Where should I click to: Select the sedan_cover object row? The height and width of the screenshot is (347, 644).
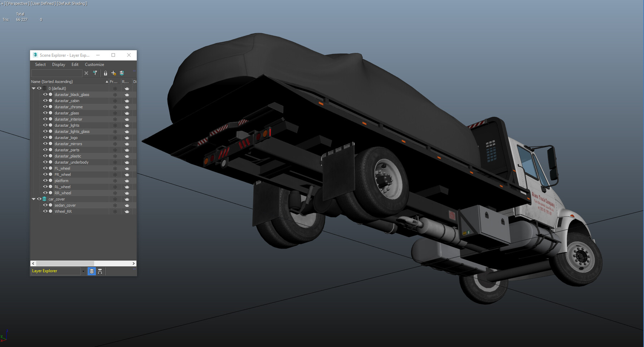(x=82, y=205)
